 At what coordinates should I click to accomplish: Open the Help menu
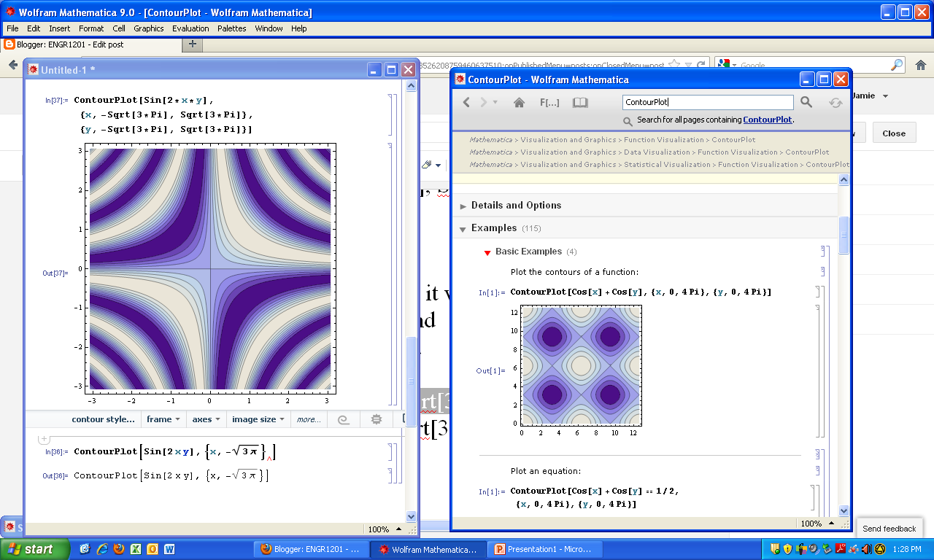click(299, 28)
